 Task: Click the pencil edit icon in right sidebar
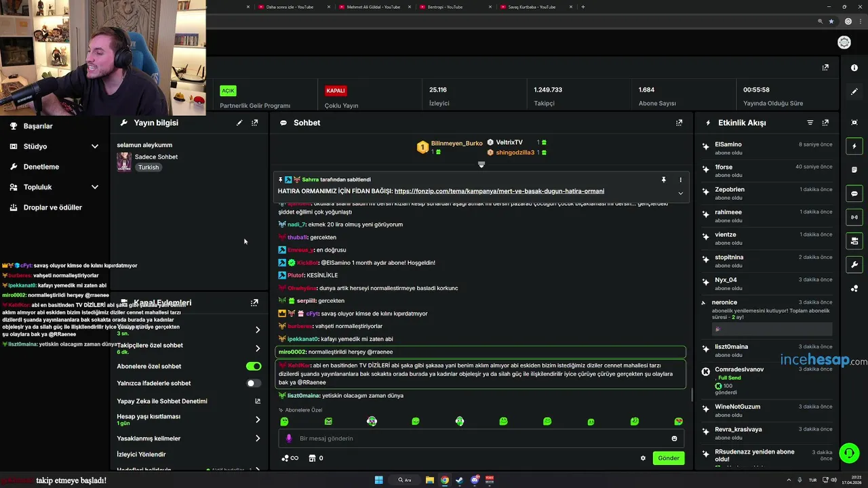click(854, 91)
